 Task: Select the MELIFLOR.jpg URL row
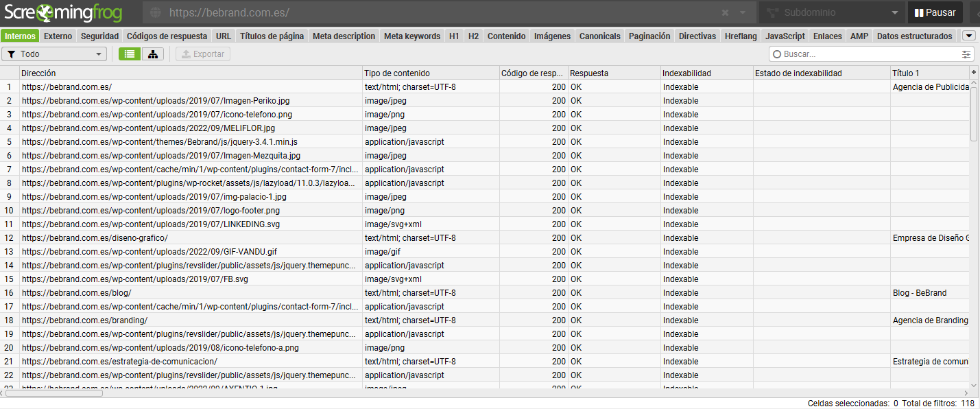(x=191, y=128)
